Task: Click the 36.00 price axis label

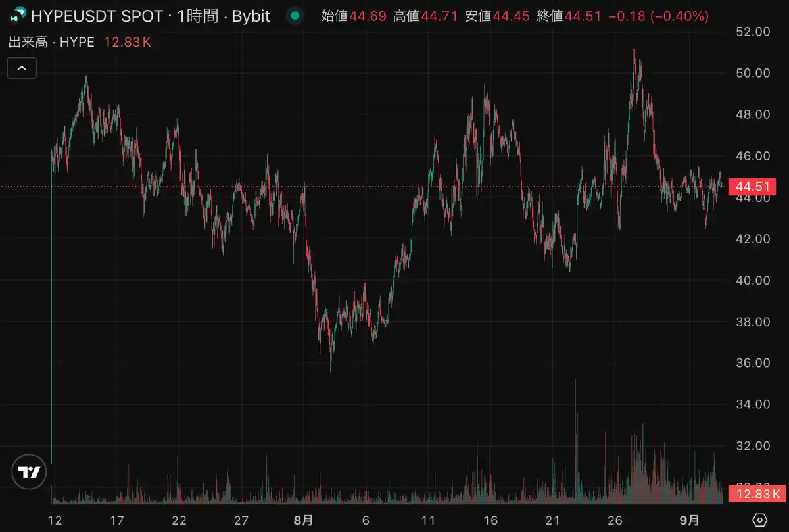Action: 753,363
